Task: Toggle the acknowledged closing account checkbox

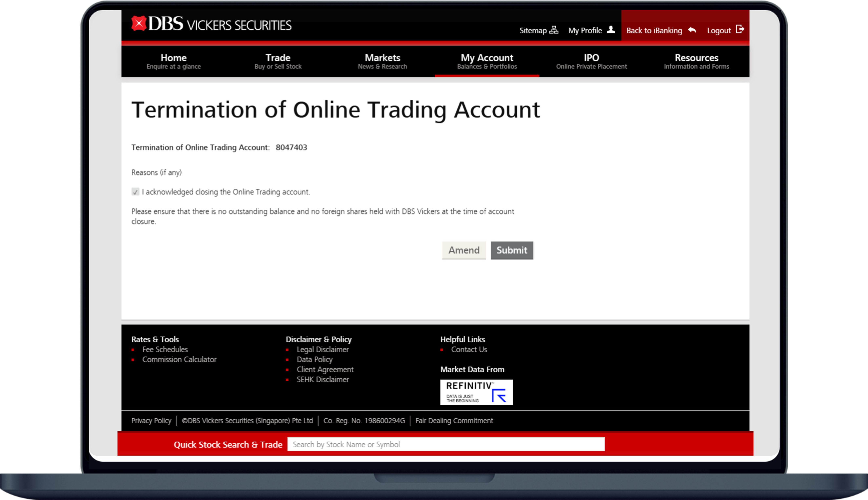Action: [135, 192]
